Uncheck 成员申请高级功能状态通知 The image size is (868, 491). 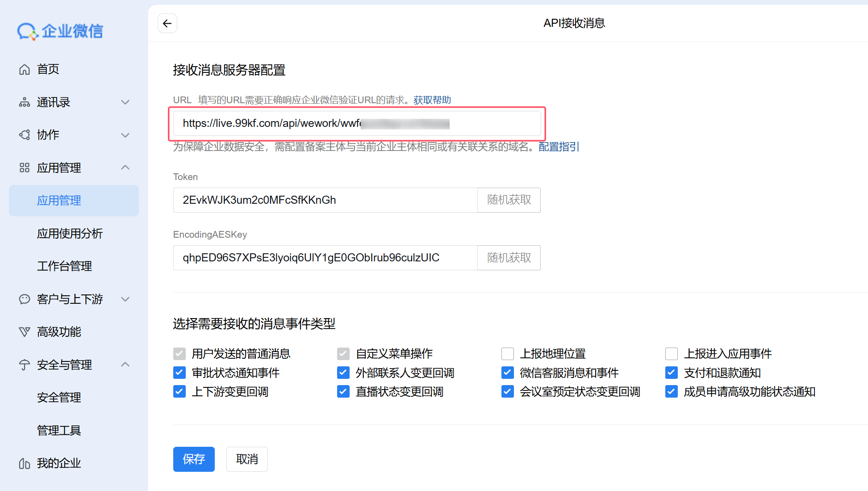pos(672,392)
